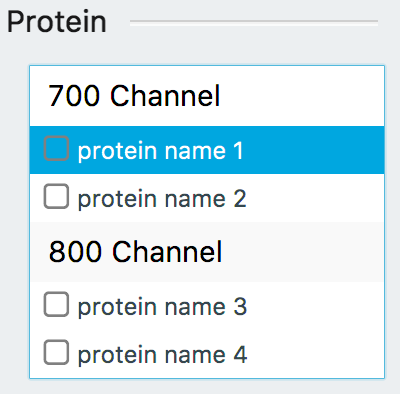Check the box for protein name 3

(x=56, y=304)
